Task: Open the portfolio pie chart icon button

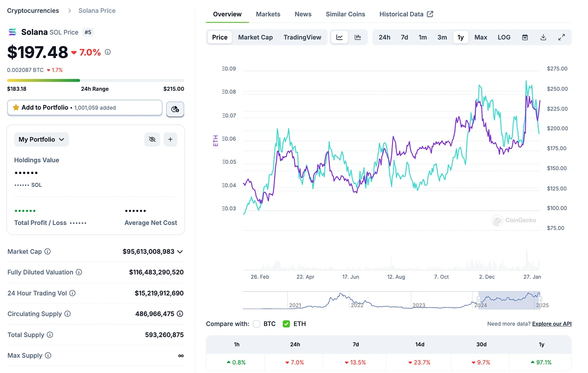Action: [175, 109]
